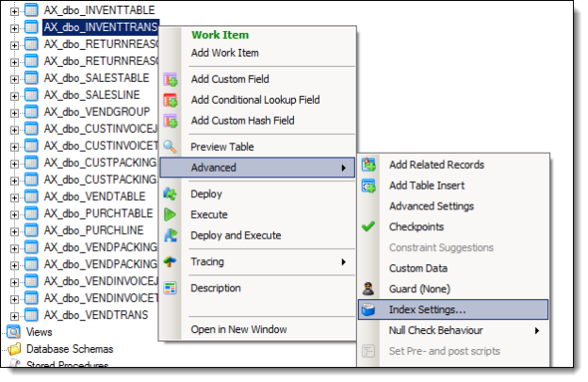Expand the AX_dbo_SALESLINE node
This screenshot has width=588, height=382.
(14, 96)
